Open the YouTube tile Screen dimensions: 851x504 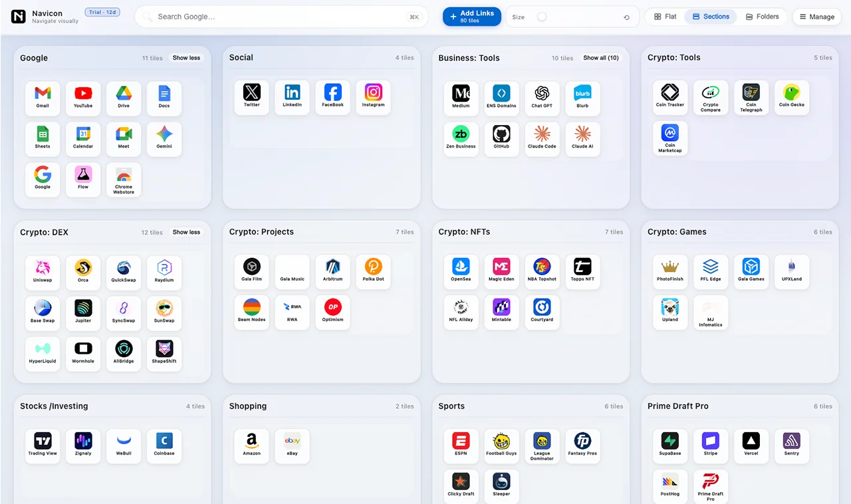click(83, 98)
